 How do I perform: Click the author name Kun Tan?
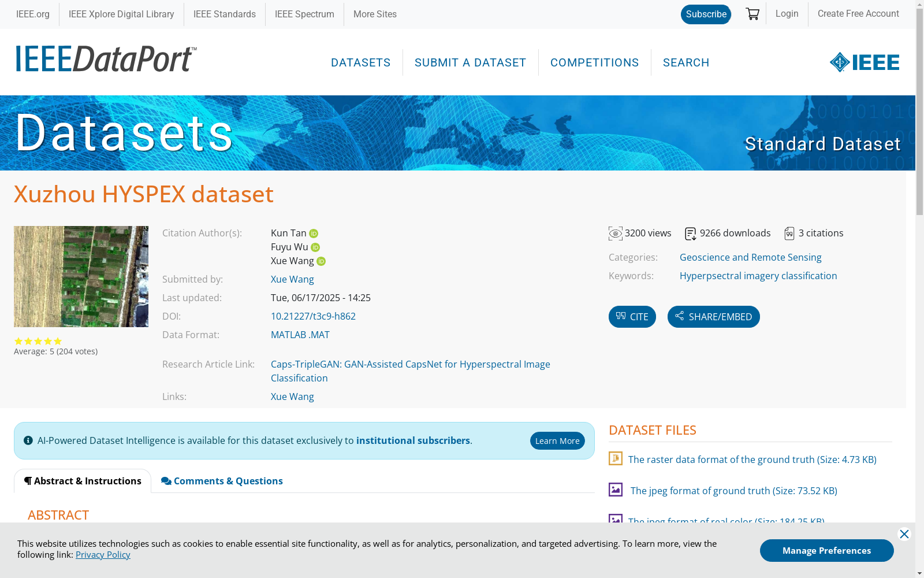[x=289, y=233]
